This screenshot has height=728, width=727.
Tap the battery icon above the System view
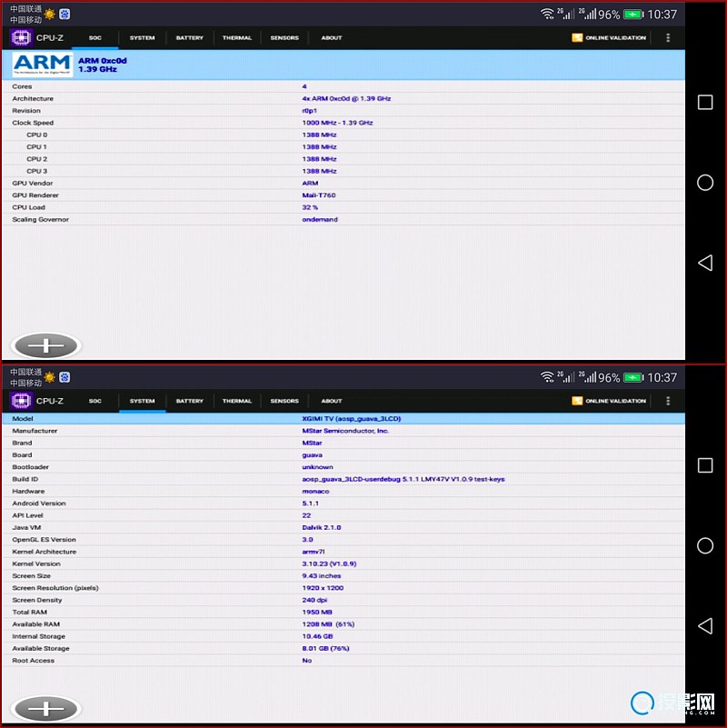[x=633, y=377]
